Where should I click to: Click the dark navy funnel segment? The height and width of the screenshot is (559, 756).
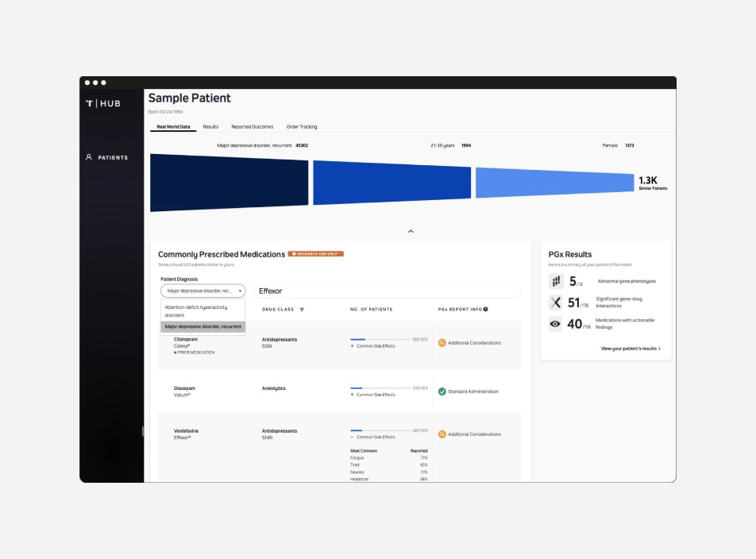pos(229,183)
